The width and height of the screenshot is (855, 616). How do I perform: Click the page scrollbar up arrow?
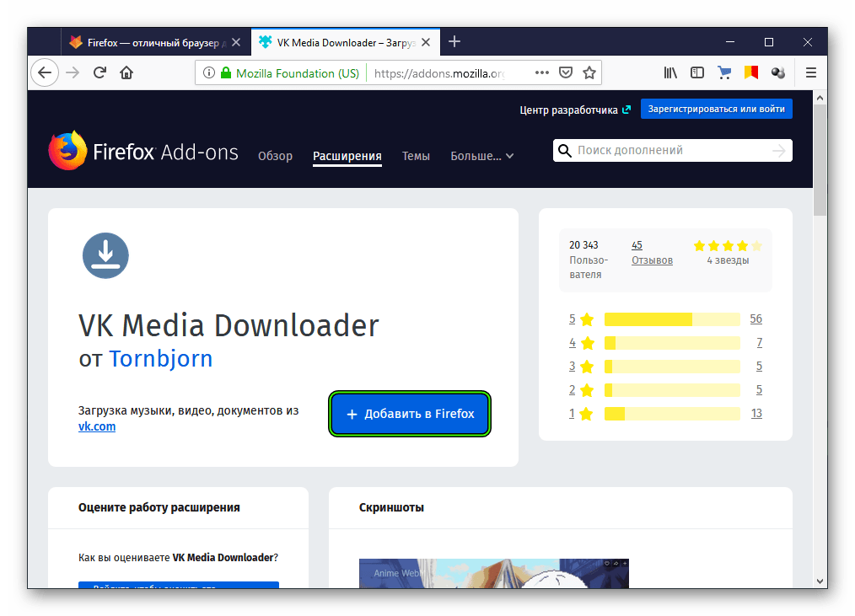[x=820, y=98]
